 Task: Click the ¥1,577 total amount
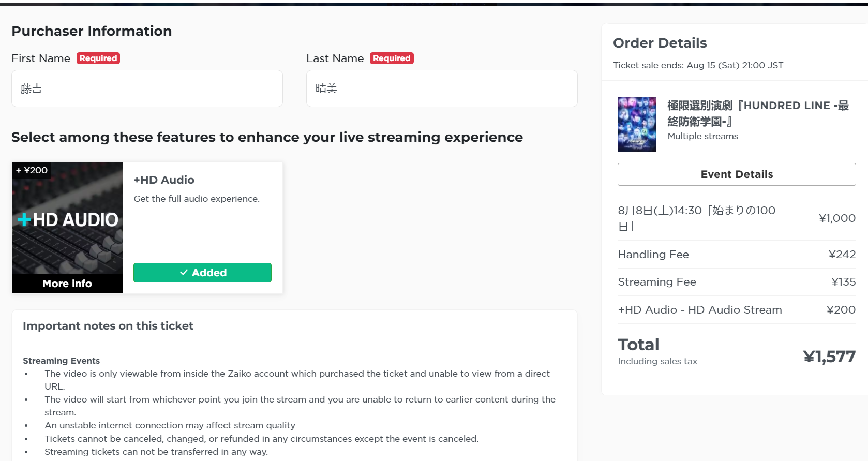point(829,356)
